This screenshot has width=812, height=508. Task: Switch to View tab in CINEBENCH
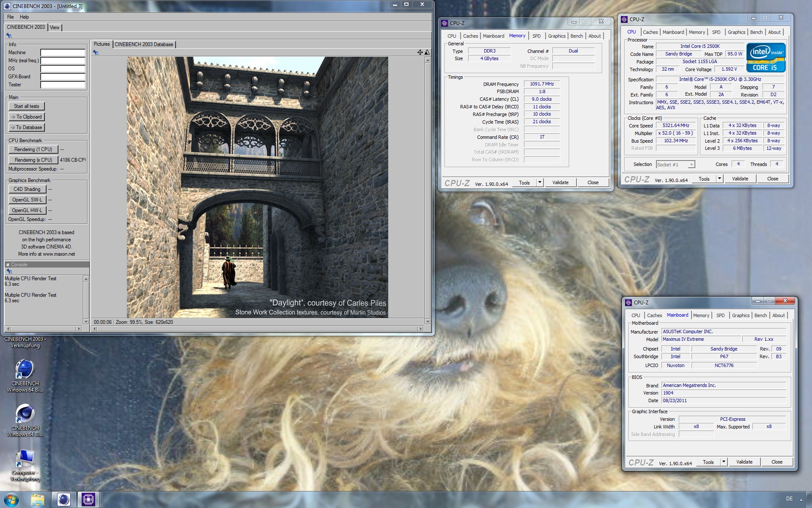tap(55, 28)
